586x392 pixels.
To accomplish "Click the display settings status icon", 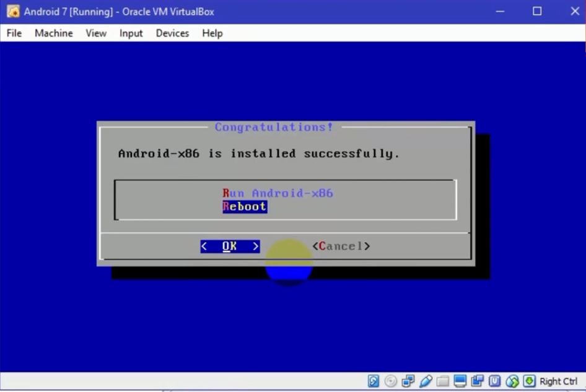I will [460, 381].
